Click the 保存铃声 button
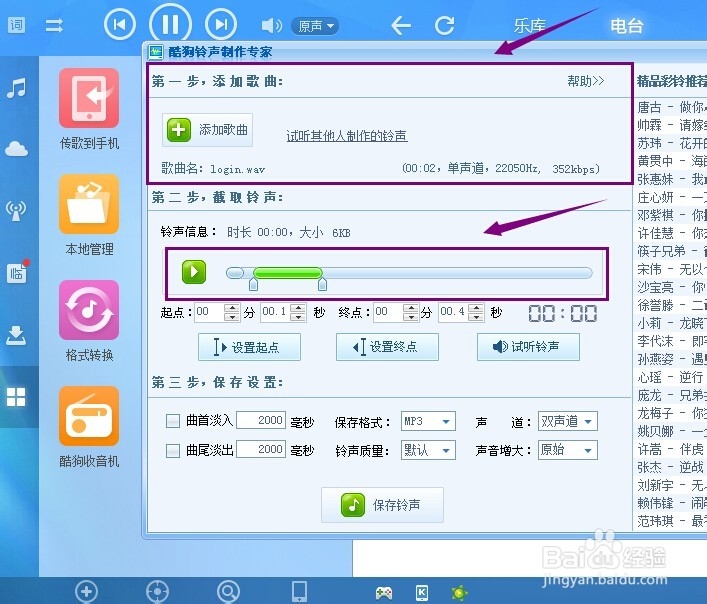The width and height of the screenshot is (707, 604). point(382,505)
